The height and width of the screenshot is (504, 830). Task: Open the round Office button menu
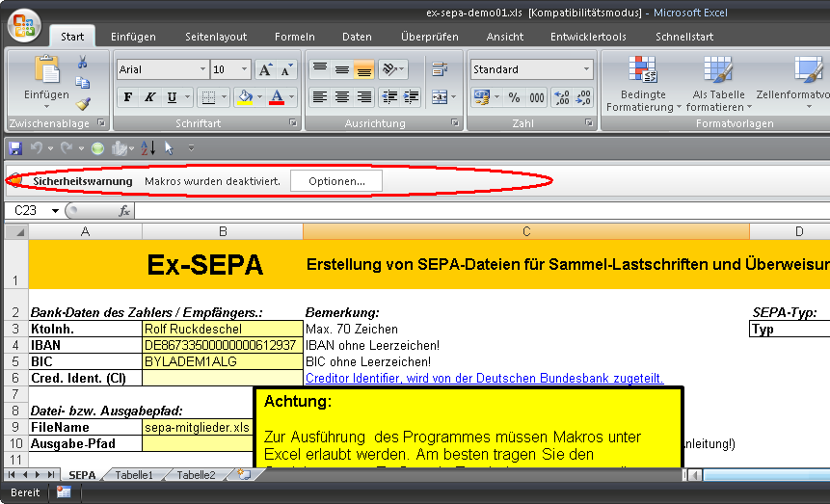tap(24, 25)
